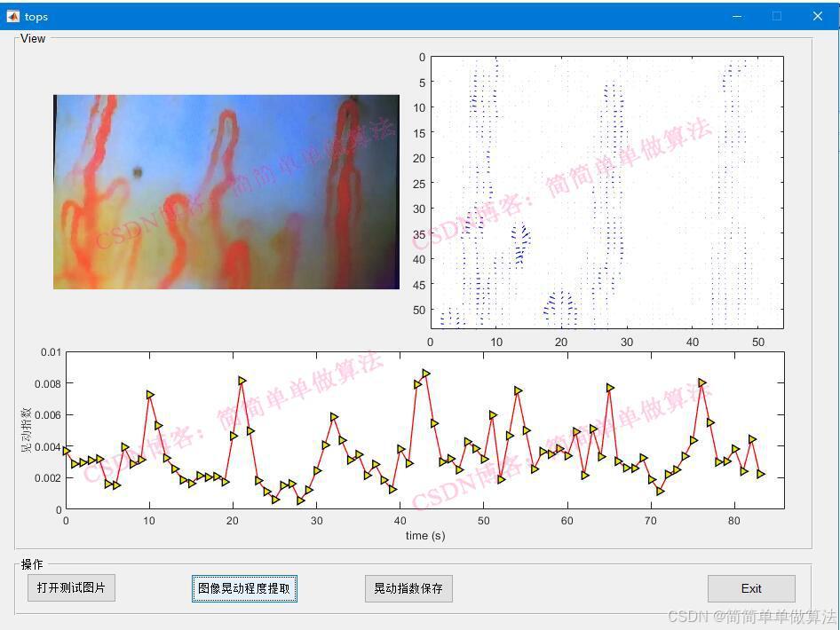Click the peak marker near 65 seconds
Screen dimensions: 840x630
(610, 388)
